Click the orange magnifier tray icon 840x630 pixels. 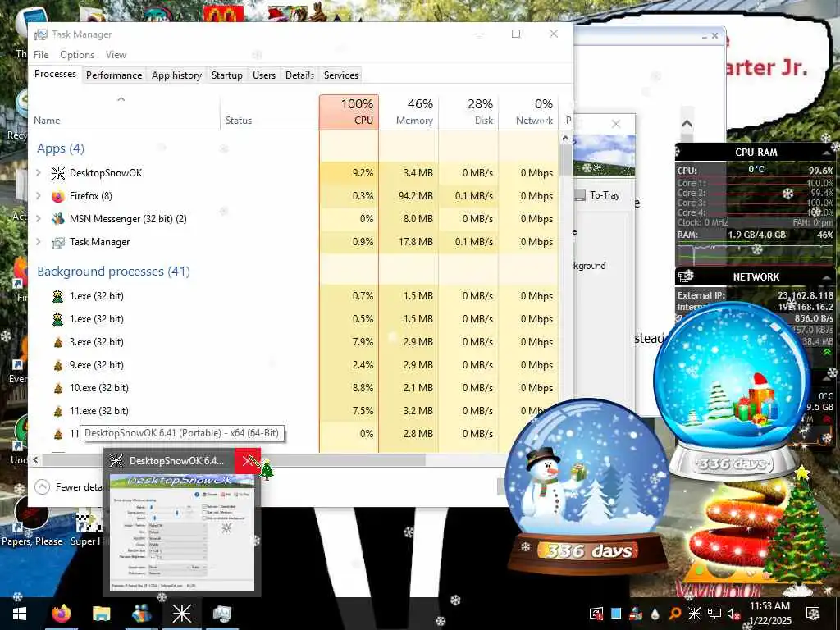point(675,614)
